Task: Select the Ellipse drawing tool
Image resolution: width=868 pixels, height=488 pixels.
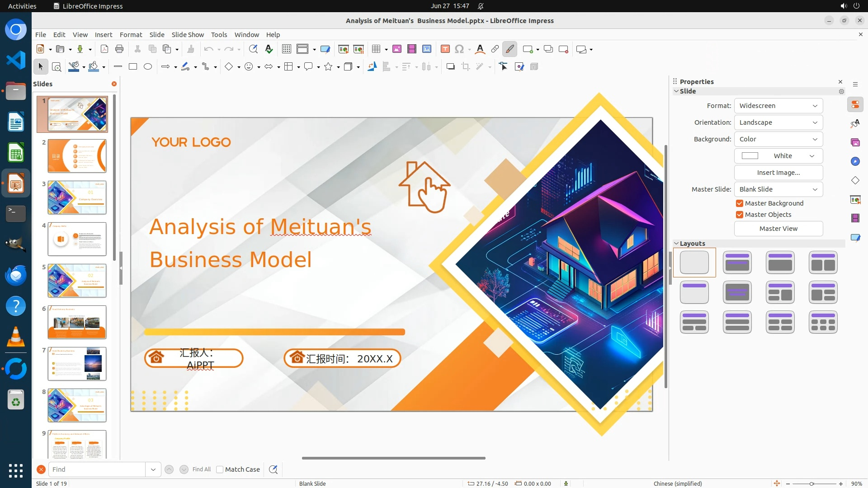Action: 147,67
